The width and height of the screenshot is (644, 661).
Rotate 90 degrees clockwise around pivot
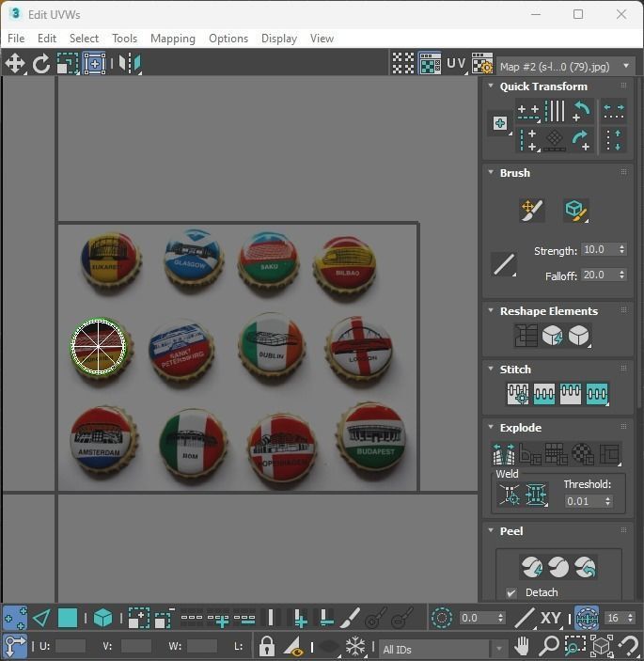[x=582, y=140]
